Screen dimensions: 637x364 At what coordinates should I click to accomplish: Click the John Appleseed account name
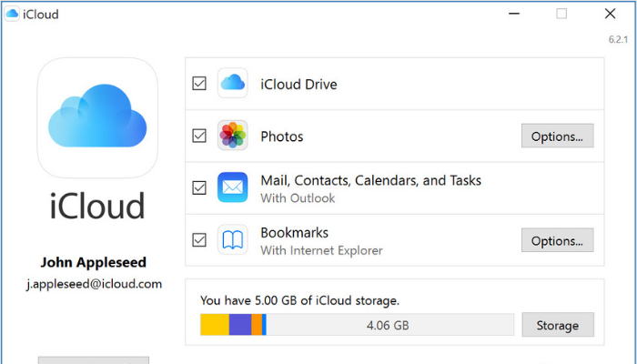coord(94,262)
